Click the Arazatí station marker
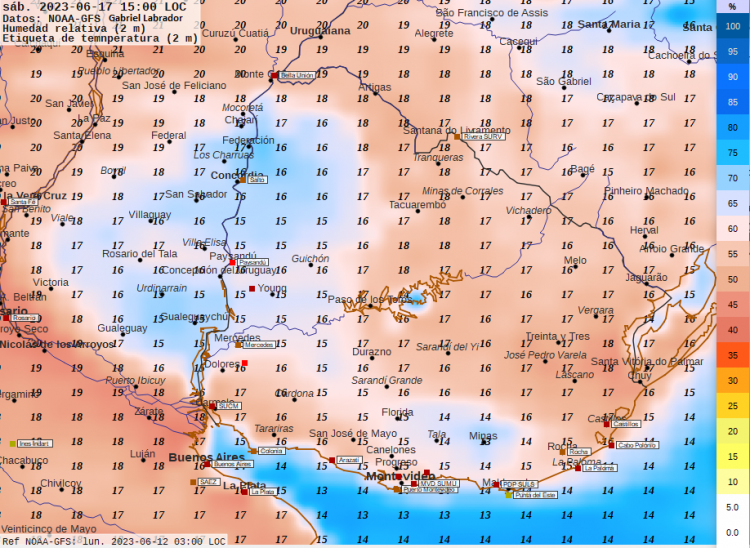 pyautogui.click(x=332, y=460)
